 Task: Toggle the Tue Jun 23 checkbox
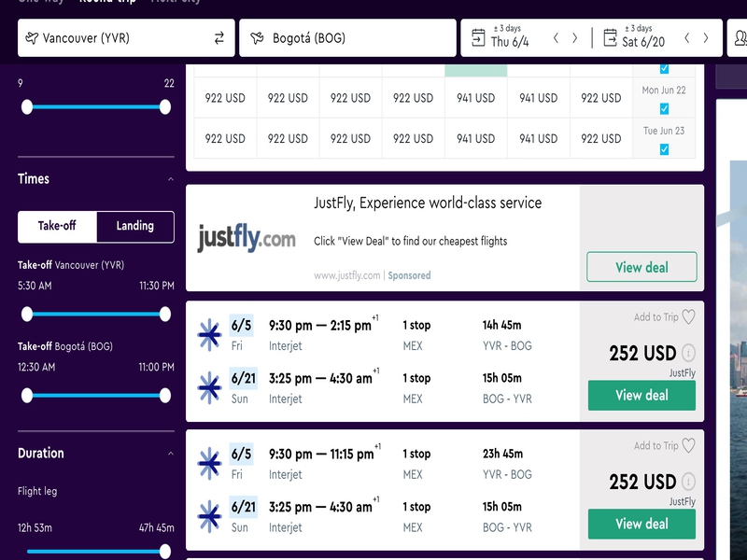pyautogui.click(x=664, y=149)
